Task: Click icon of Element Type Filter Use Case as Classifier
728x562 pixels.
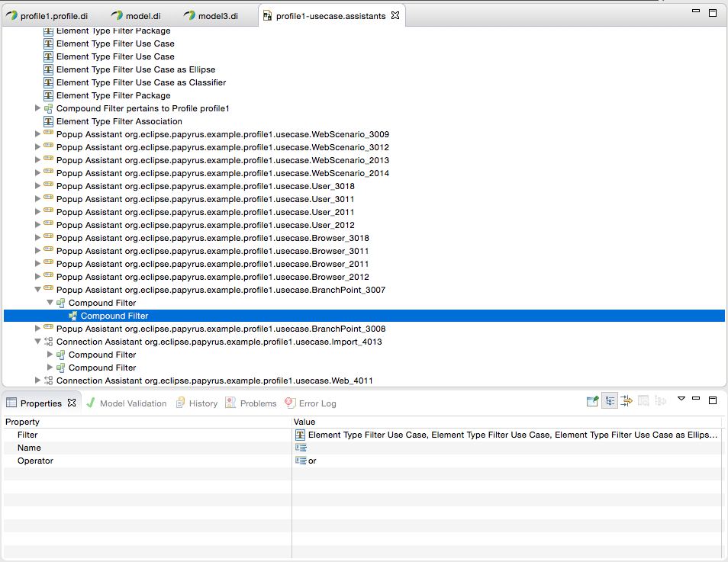Action: (x=48, y=82)
